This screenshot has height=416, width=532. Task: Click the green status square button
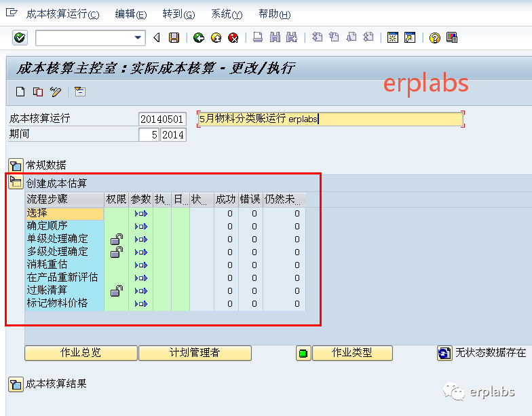click(303, 354)
